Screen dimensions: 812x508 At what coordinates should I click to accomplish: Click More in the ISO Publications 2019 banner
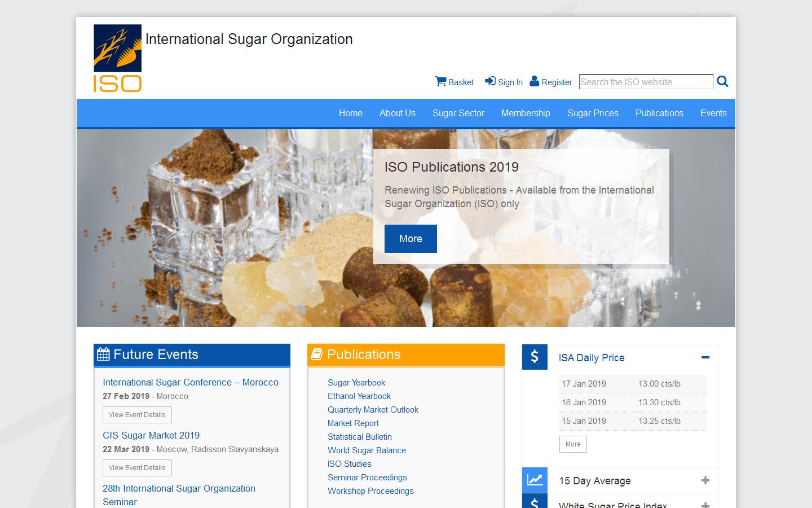click(x=411, y=239)
